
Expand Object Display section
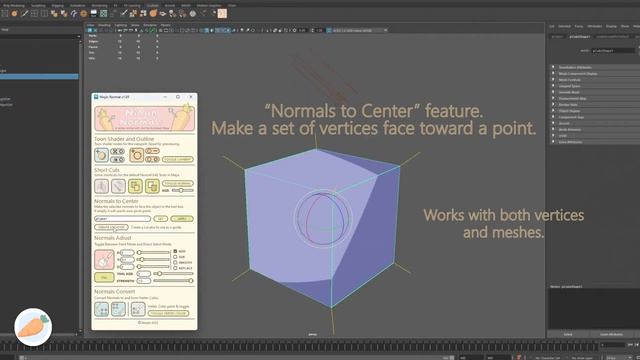[595, 111]
